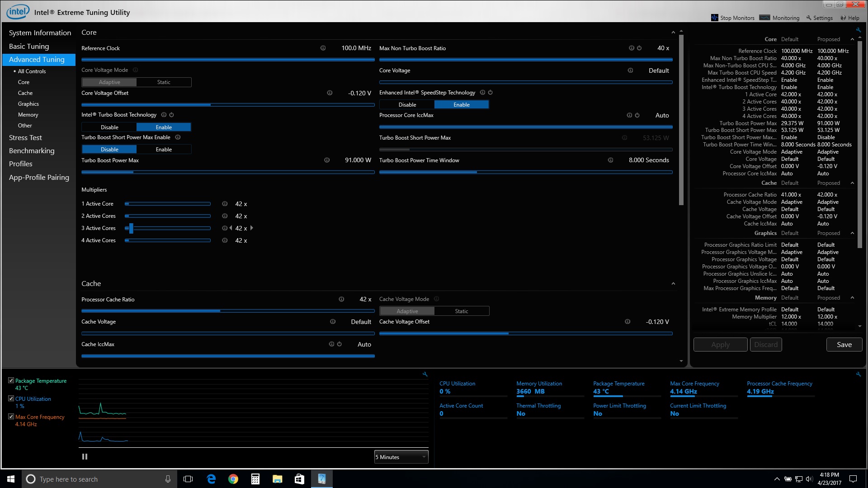Collapse the Core group in the proposed settings list
Screen dimensions: 868x488
pyautogui.click(x=852, y=39)
